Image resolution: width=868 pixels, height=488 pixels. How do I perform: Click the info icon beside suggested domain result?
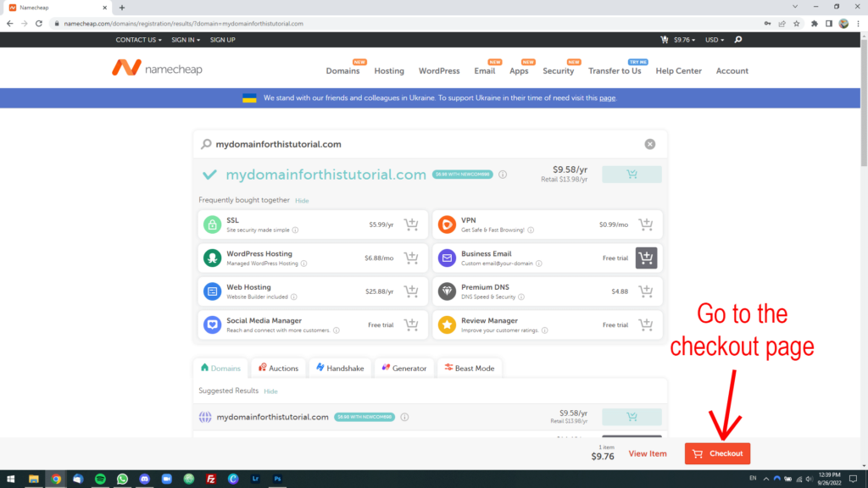404,417
